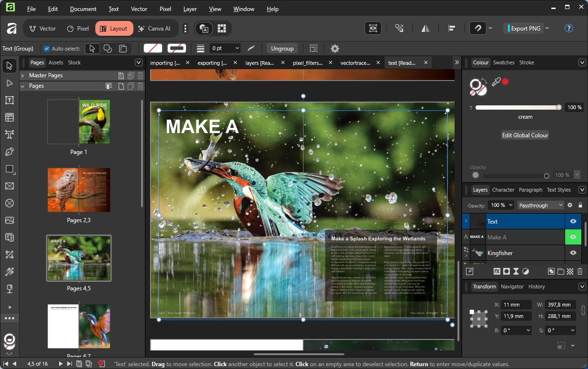The height and width of the screenshot is (369, 588).
Task: Open the Passthrough blend mode dropdown
Action: [540, 205]
